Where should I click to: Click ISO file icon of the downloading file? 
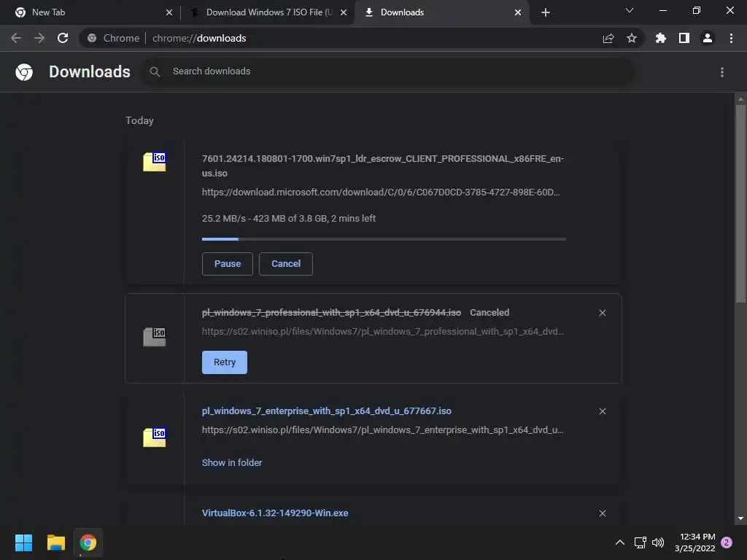pos(155,162)
